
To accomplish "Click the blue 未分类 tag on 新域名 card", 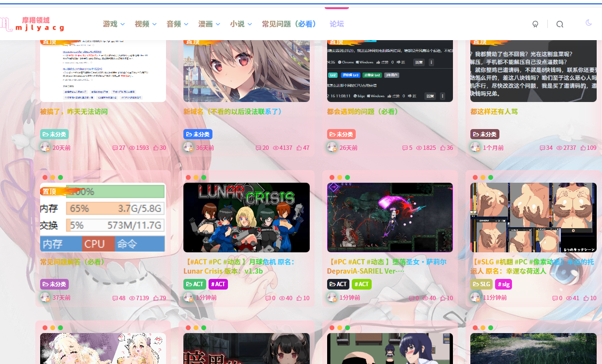I will point(198,134).
